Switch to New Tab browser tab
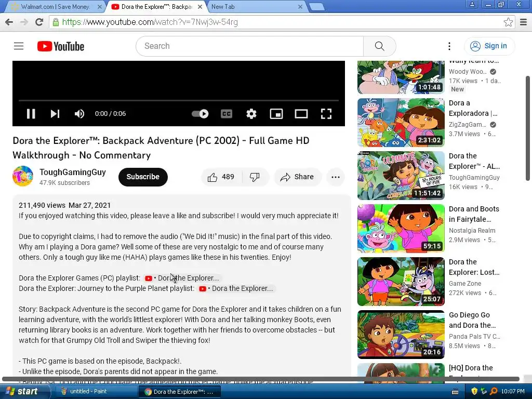 click(255, 6)
